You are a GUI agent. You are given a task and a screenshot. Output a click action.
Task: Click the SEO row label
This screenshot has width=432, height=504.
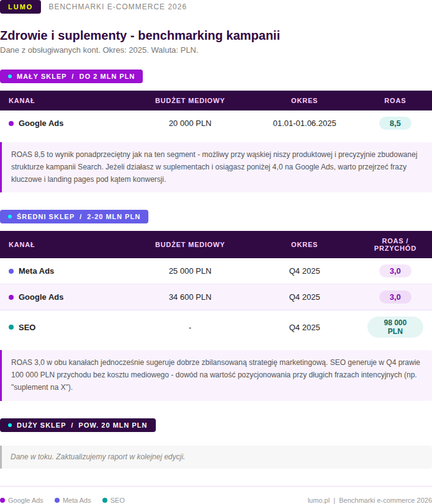[x=27, y=328]
